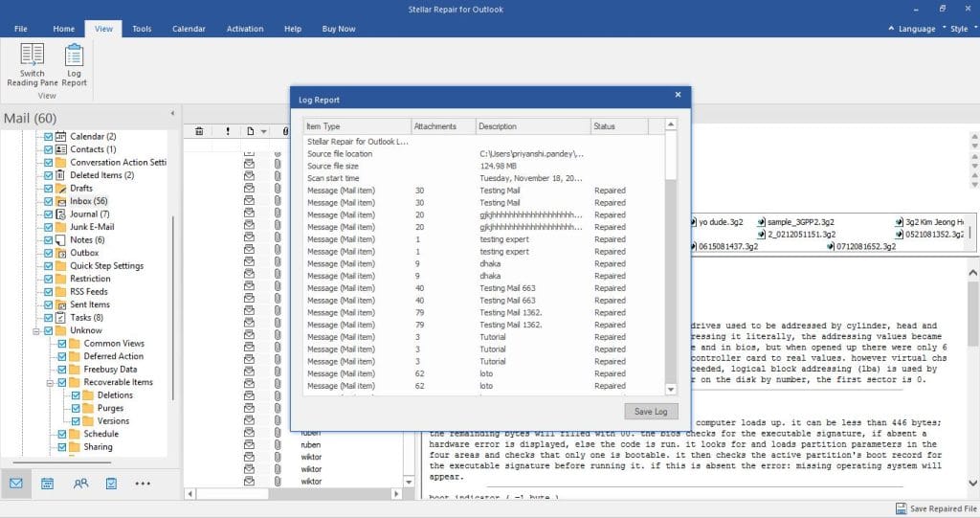Open the Calendar ribbon tab
This screenshot has height=518, width=980.
click(x=189, y=29)
